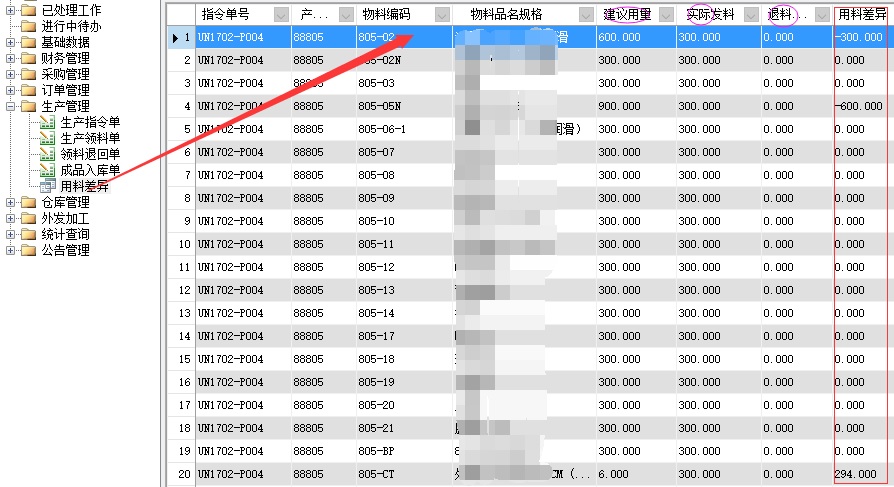The width and height of the screenshot is (894, 487).
Task: Expand the 基础数据 tree node
Action: [x=10, y=42]
